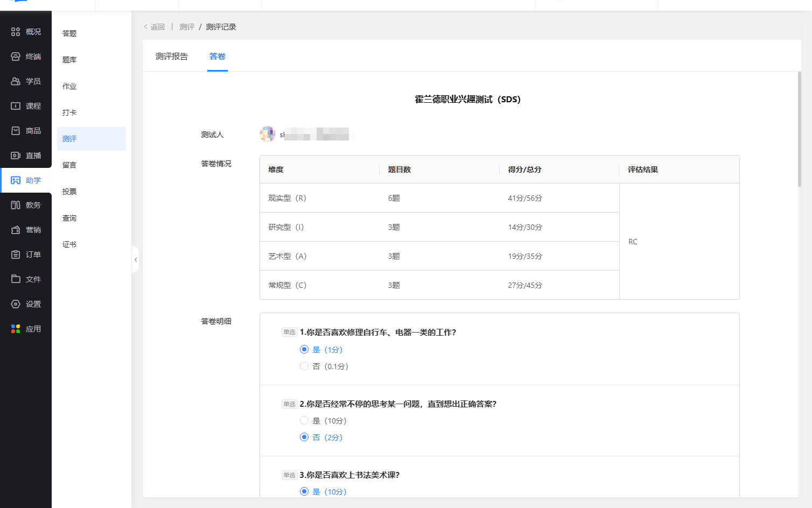Click the colorful 应用 apps icon
Viewport: 812px width, 508px height.
[16, 329]
